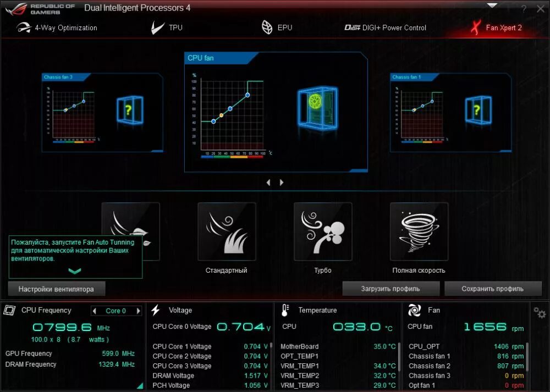This screenshot has width=550, height=392.
Task: Open the 4-Way Optimization tab
Action: tap(57, 27)
